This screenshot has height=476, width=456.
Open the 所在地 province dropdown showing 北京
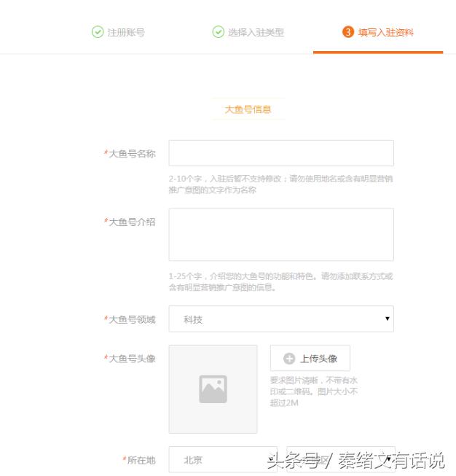(x=223, y=460)
